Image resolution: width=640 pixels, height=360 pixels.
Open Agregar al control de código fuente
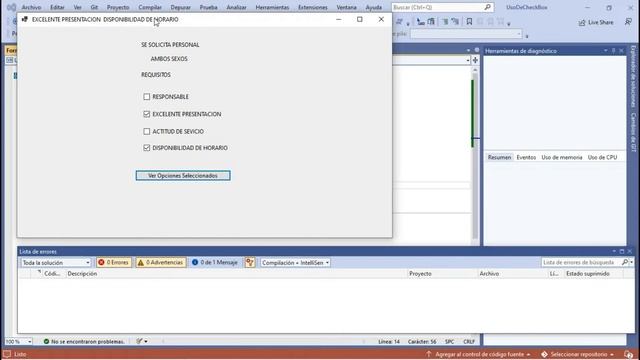point(478,354)
